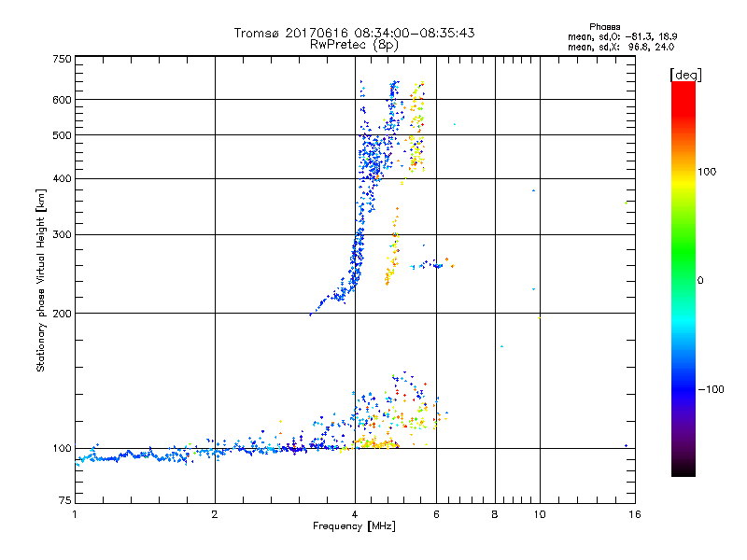The image size is (747, 560).
Task: Click the [deg] label above the colorbar
Action: (x=685, y=74)
